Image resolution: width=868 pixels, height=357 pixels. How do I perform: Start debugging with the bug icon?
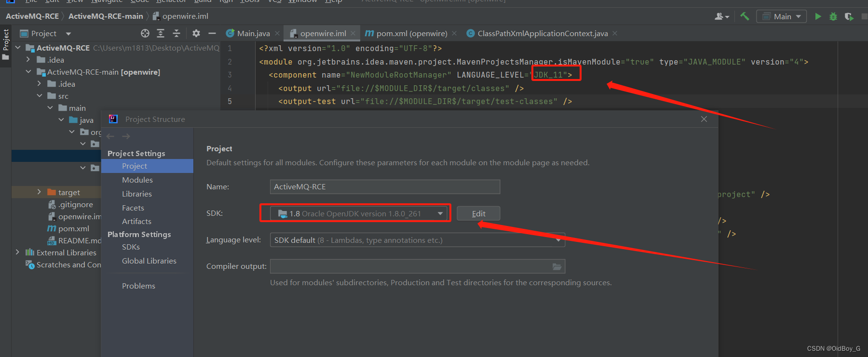[x=833, y=16]
